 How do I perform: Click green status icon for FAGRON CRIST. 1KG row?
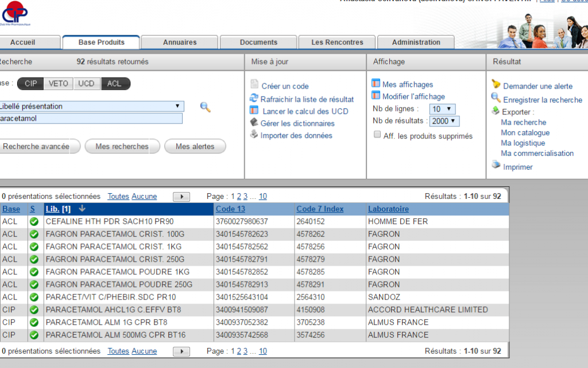(x=34, y=247)
